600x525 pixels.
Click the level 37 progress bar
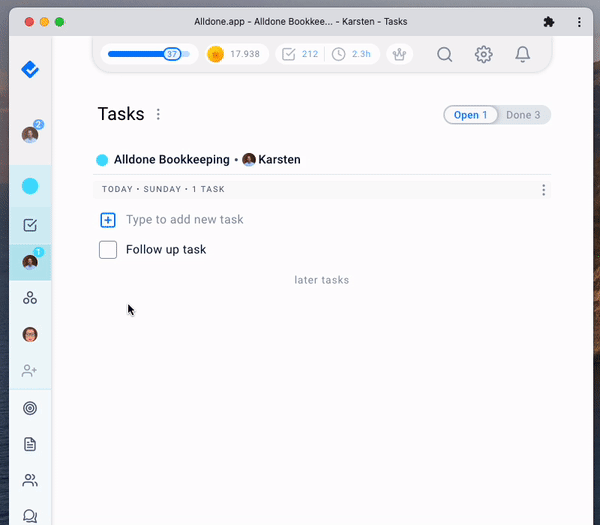tap(149, 54)
